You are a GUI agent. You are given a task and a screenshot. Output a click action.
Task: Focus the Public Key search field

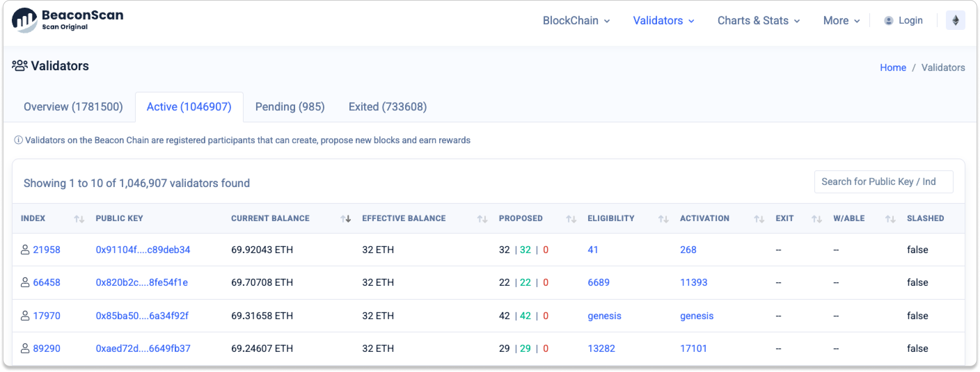(x=883, y=181)
